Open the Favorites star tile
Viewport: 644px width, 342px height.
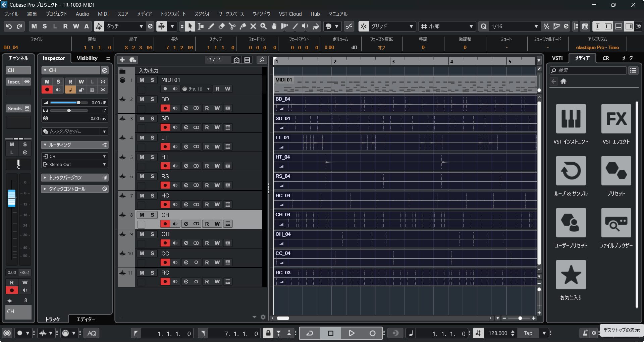pyautogui.click(x=571, y=275)
